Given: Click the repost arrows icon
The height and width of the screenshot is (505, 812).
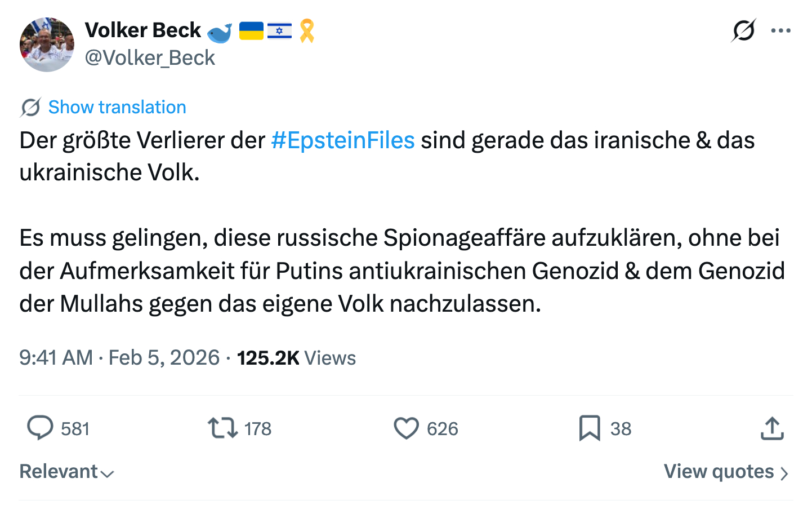Looking at the screenshot, I should point(223,428).
